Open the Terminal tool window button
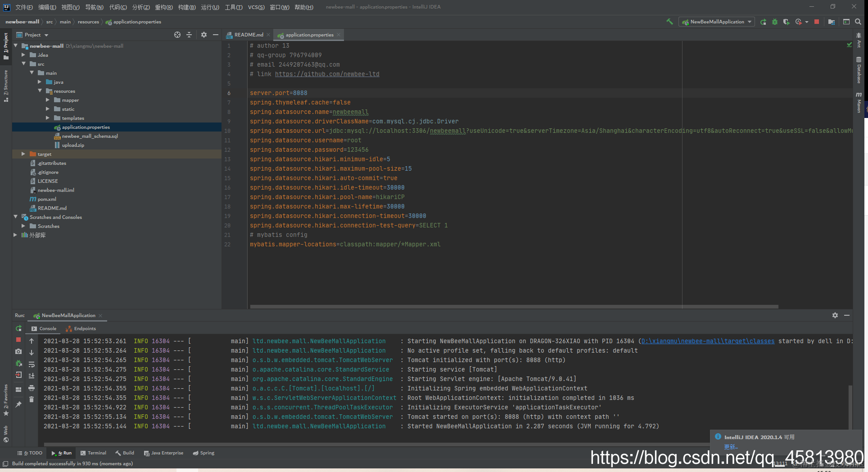The image size is (868, 472). 93,453
